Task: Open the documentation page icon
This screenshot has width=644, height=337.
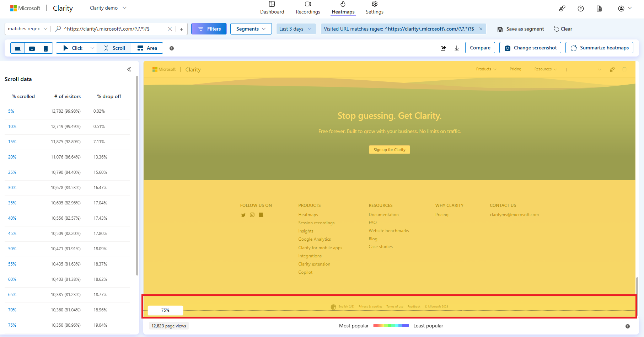Action: (x=599, y=9)
